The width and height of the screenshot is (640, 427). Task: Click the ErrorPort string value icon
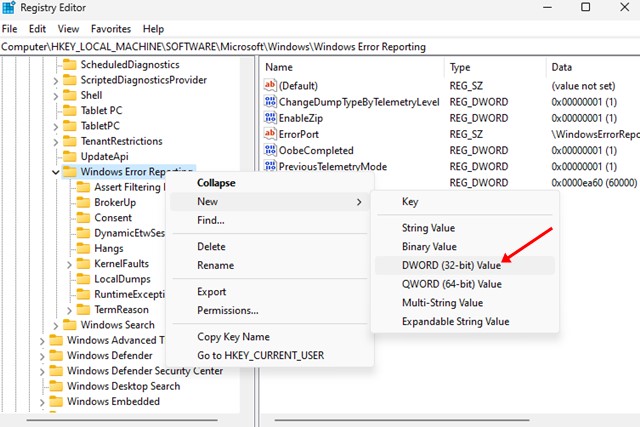pos(269,134)
